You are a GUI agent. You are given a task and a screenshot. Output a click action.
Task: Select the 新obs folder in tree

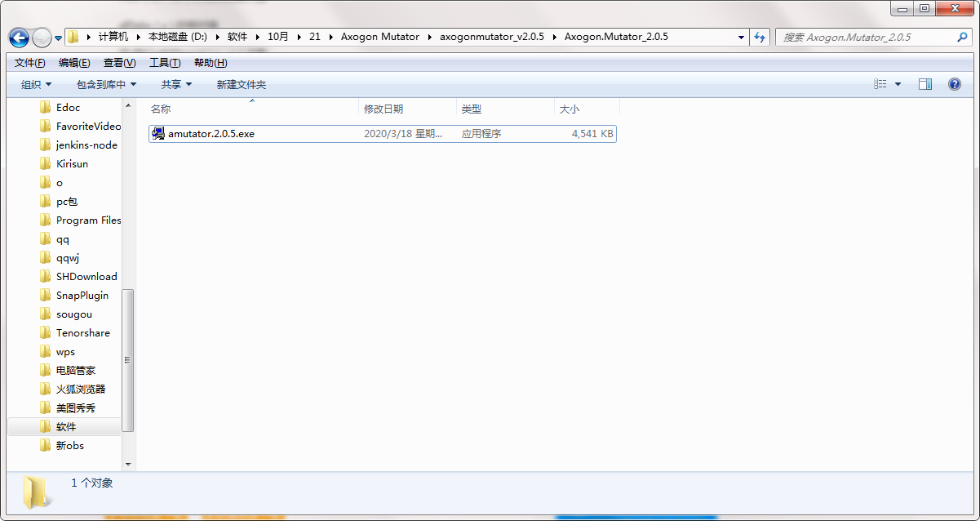(x=69, y=445)
